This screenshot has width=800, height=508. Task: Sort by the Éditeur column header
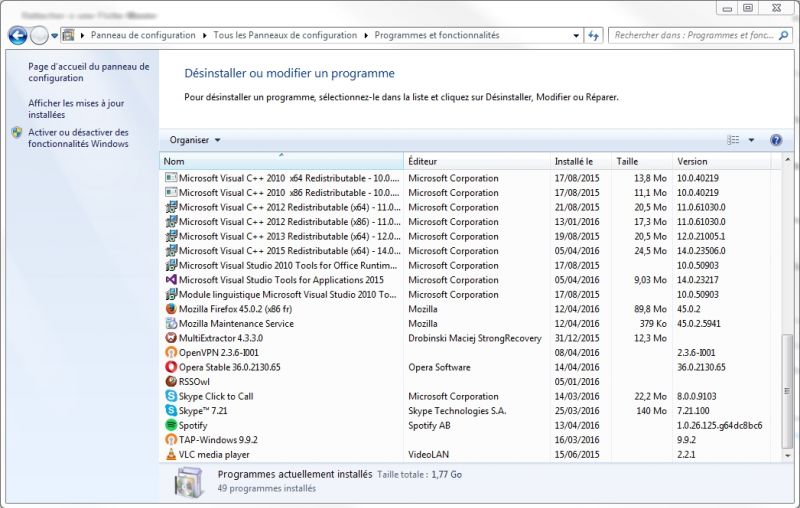tap(477, 161)
